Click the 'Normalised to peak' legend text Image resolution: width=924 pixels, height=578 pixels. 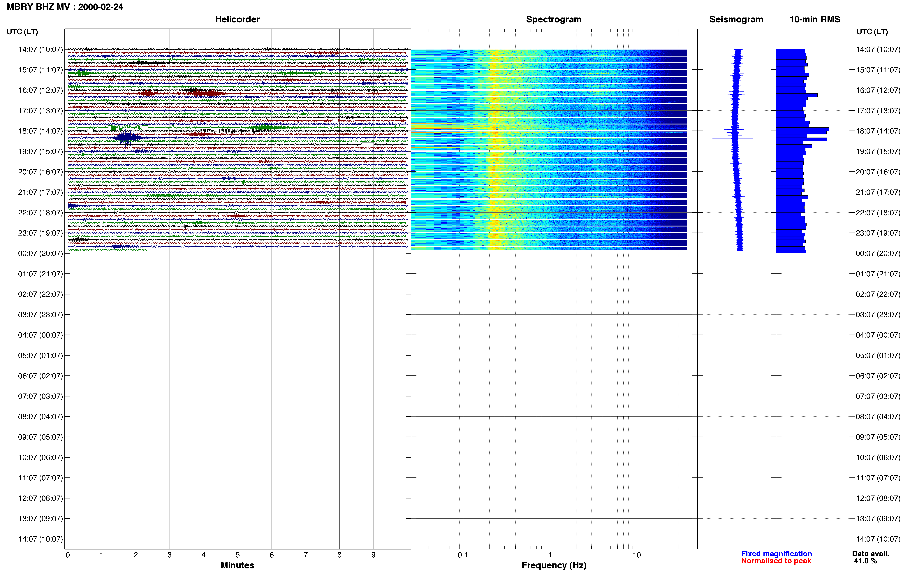[776, 561]
